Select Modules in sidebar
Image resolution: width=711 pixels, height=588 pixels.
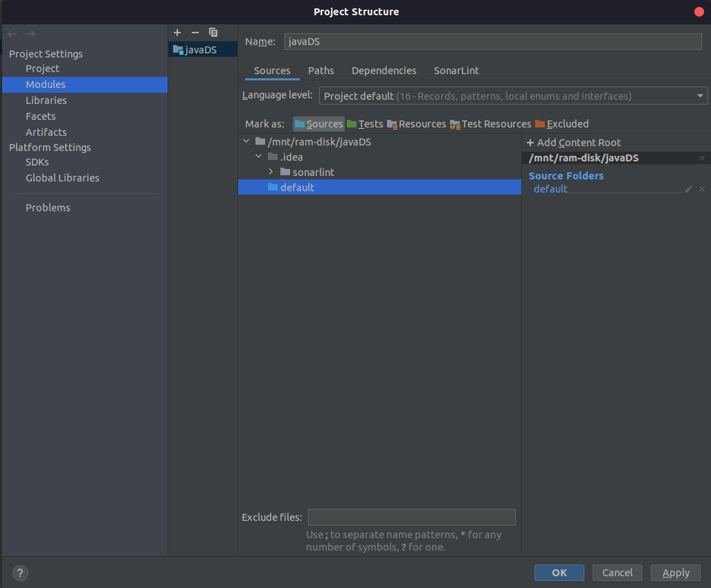point(84,85)
